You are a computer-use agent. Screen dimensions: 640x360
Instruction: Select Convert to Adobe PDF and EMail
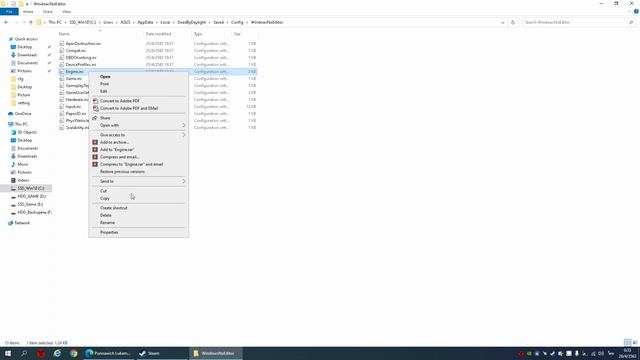coord(129,109)
